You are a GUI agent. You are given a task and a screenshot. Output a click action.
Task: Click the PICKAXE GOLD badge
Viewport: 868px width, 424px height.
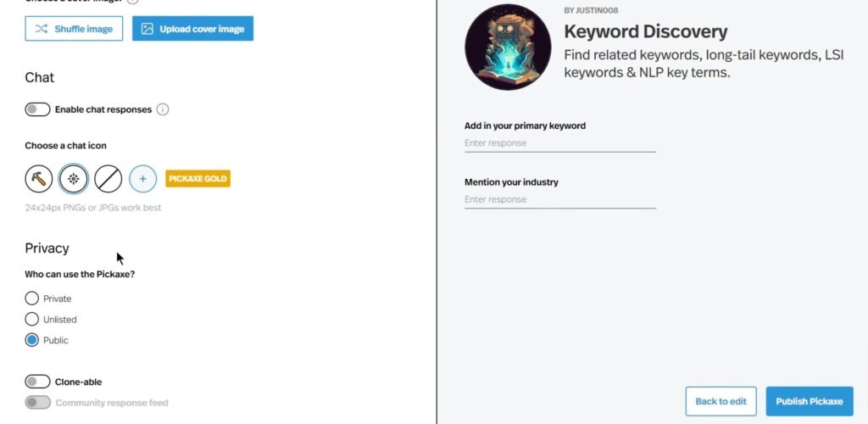[198, 179]
